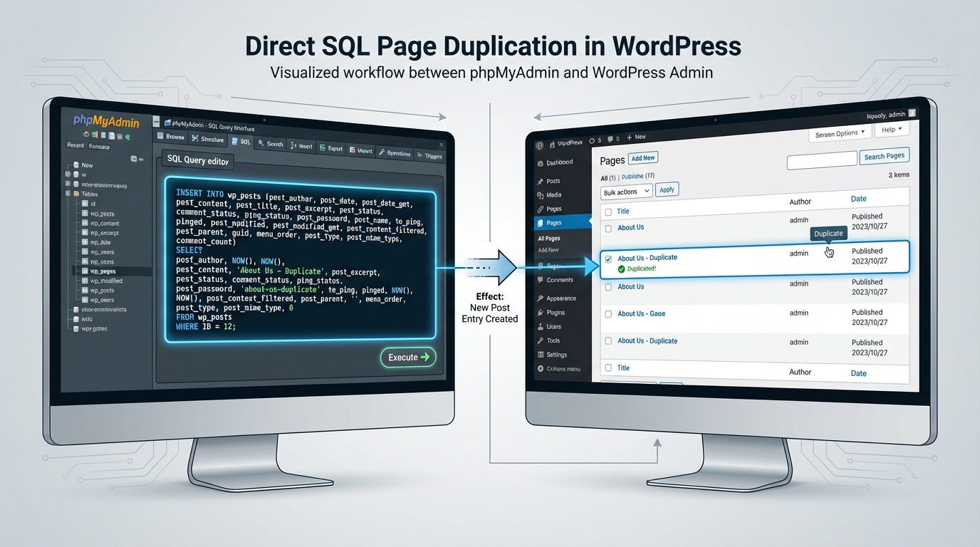The height and width of the screenshot is (547, 980).
Task: Click the Settings icon in WordPress sidebar
Action: click(x=540, y=354)
